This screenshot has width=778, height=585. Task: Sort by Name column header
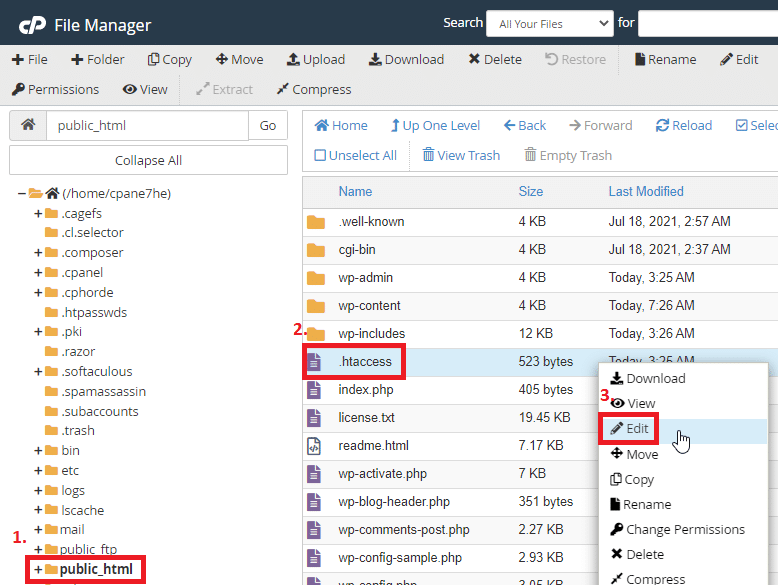tap(355, 192)
